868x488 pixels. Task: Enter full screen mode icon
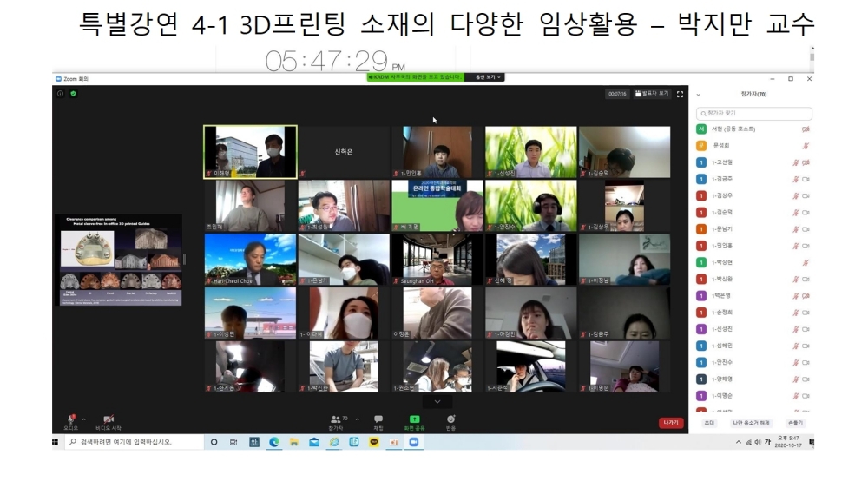tap(680, 94)
